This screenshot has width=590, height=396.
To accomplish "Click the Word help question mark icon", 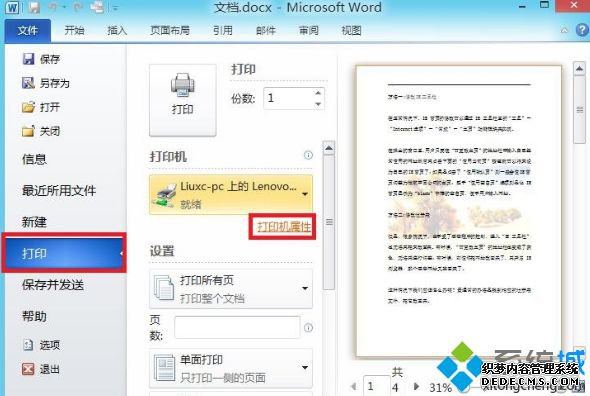I will click(582, 30).
